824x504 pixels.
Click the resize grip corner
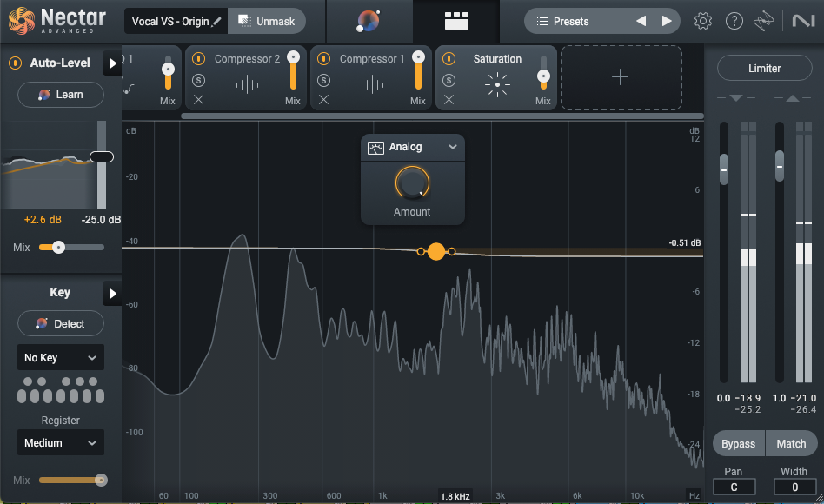[x=819, y=498]
